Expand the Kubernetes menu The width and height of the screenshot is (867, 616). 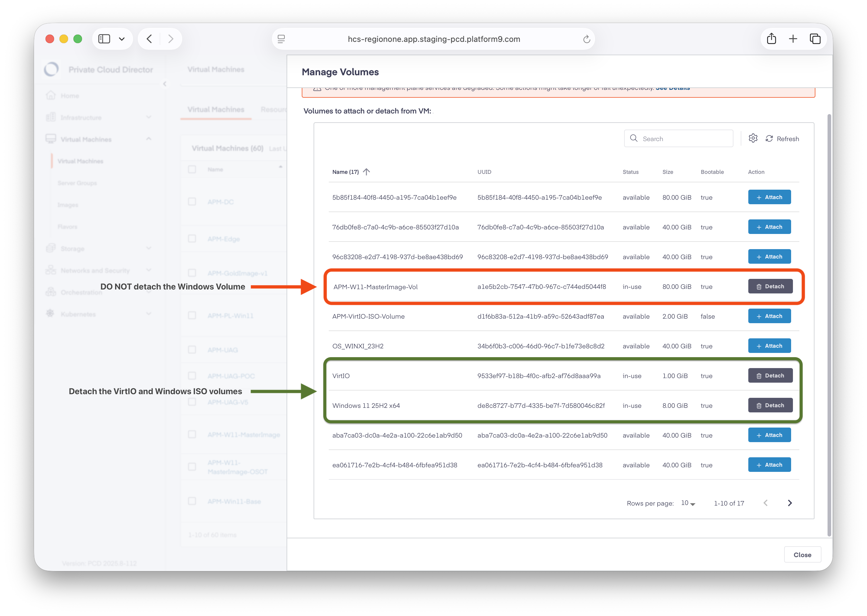coord(149,314)
